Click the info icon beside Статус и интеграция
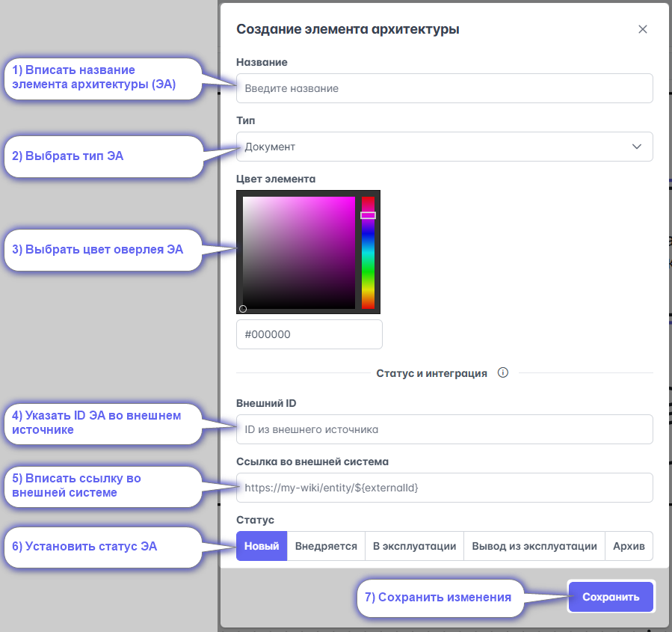This screenshot has width=672, height=632. coord(503,372)
